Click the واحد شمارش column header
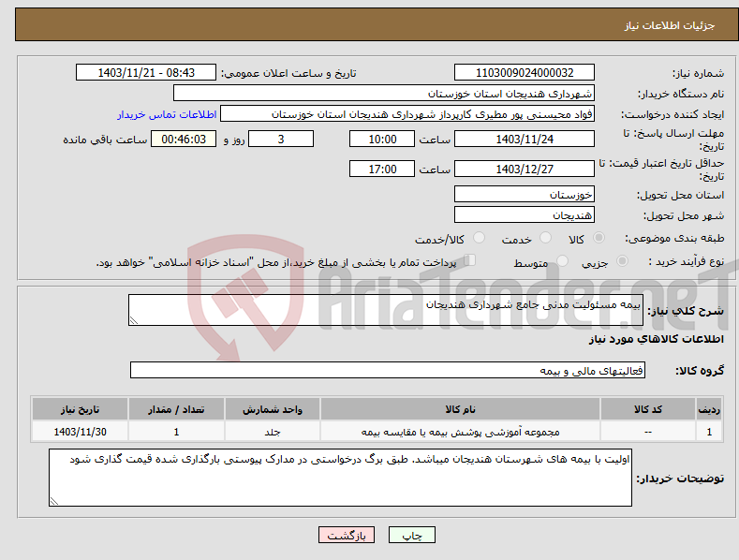 [273, 409]
